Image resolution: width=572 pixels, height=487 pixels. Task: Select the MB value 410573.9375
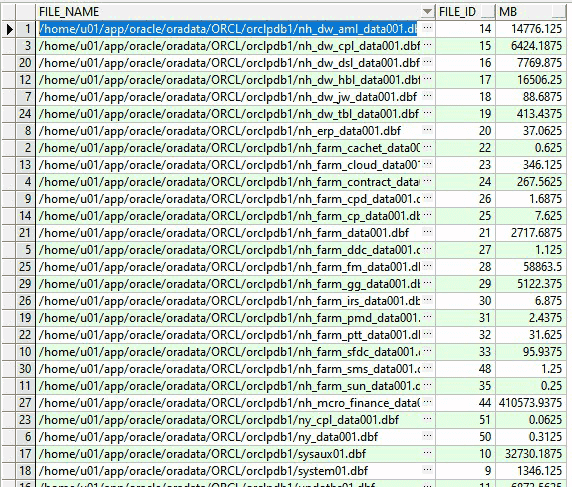tap(531, 403)
